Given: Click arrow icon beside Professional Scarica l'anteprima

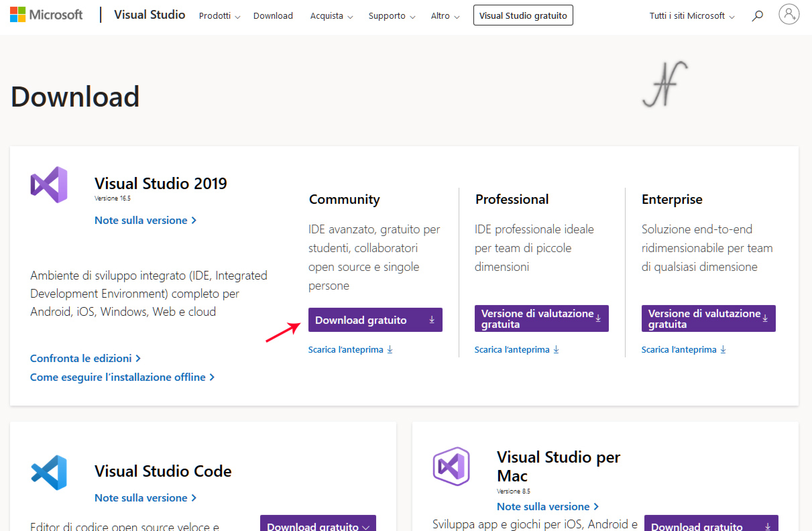Looking at the screenshot, I should tap(556, 349).
